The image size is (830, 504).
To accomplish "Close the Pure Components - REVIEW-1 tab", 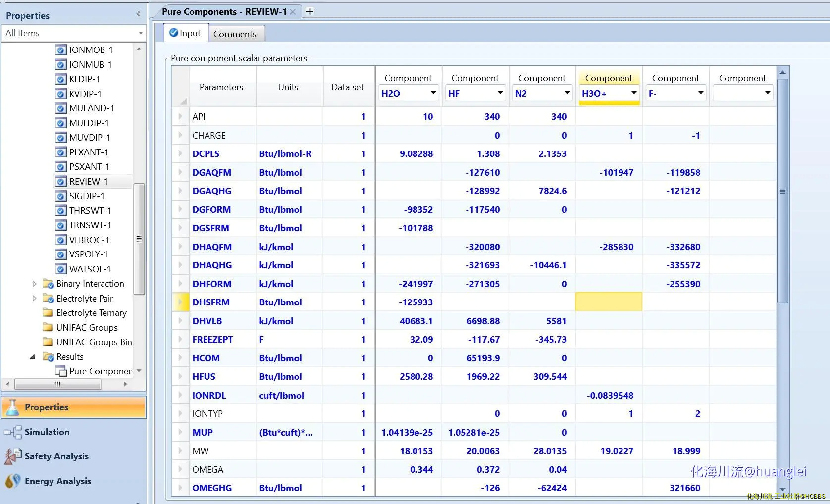I will (293, 12).
